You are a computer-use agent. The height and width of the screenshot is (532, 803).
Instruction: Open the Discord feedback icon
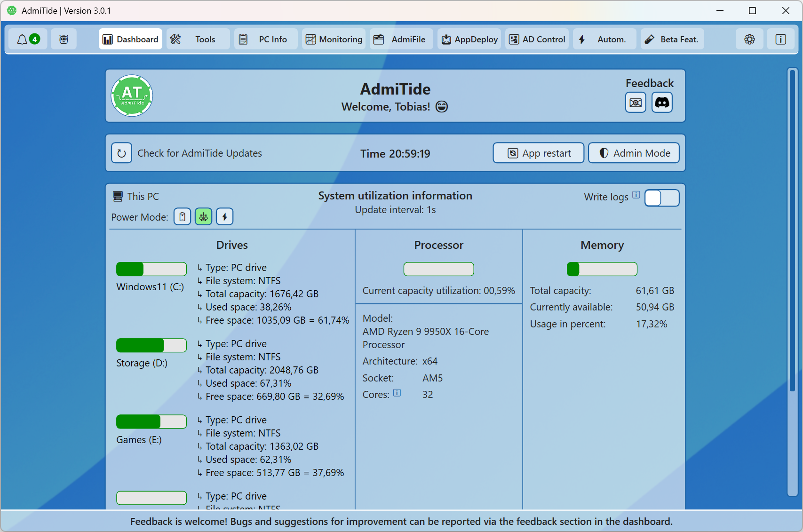(662, 103)
